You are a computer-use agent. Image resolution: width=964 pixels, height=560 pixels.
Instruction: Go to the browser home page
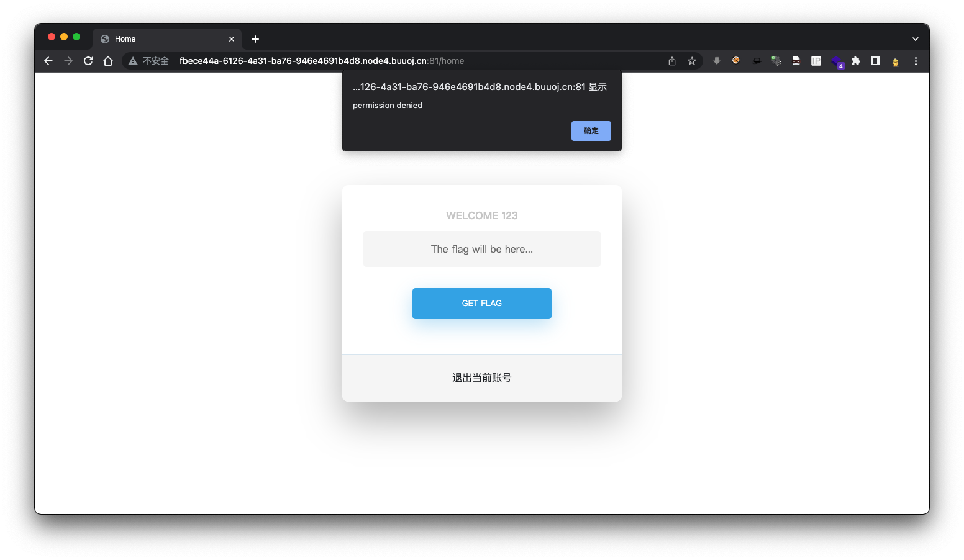coord(108,61)
